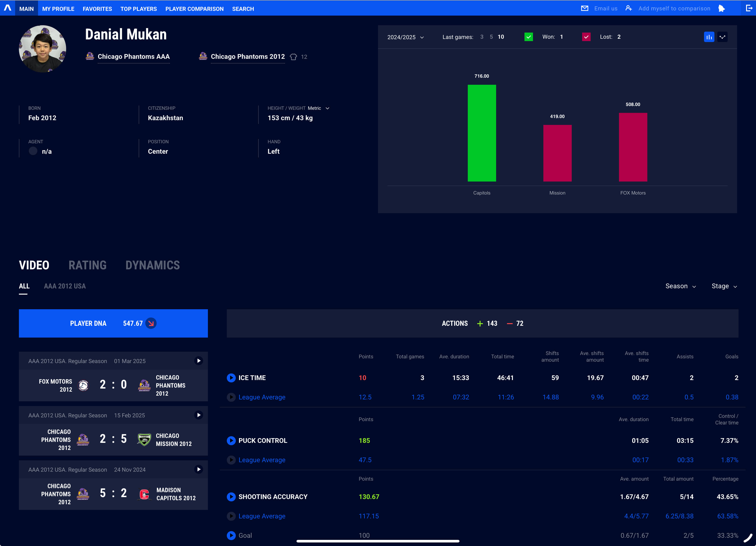Select last 3 games filter
This screenshot has width=756, height=546.
(482, 37)
